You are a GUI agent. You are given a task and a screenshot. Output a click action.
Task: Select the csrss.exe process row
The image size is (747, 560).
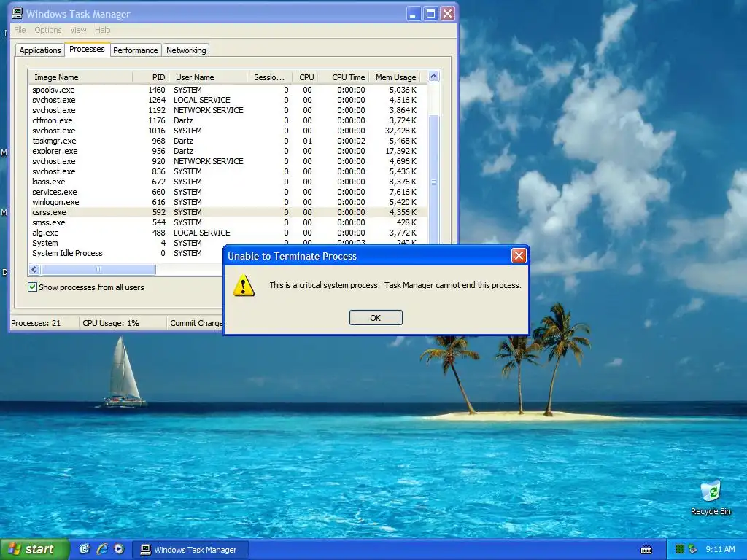pos(228,212)
